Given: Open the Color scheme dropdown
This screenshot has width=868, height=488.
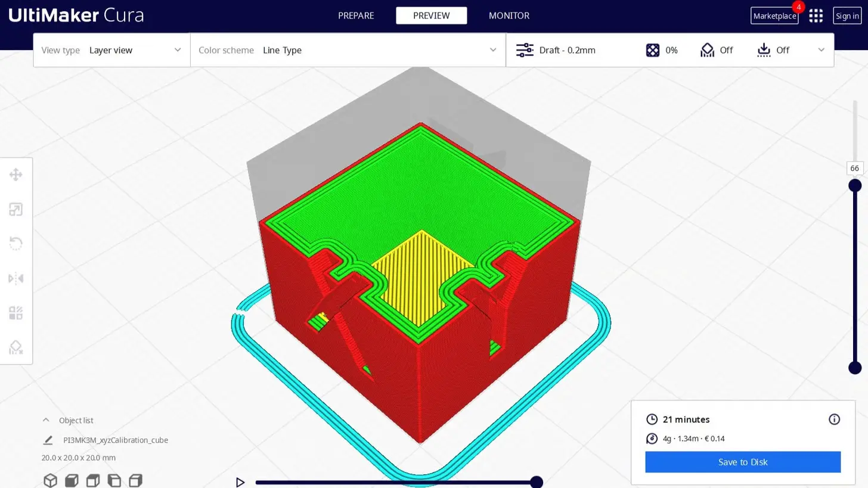Looking at the screenshot, I should 348,50.
